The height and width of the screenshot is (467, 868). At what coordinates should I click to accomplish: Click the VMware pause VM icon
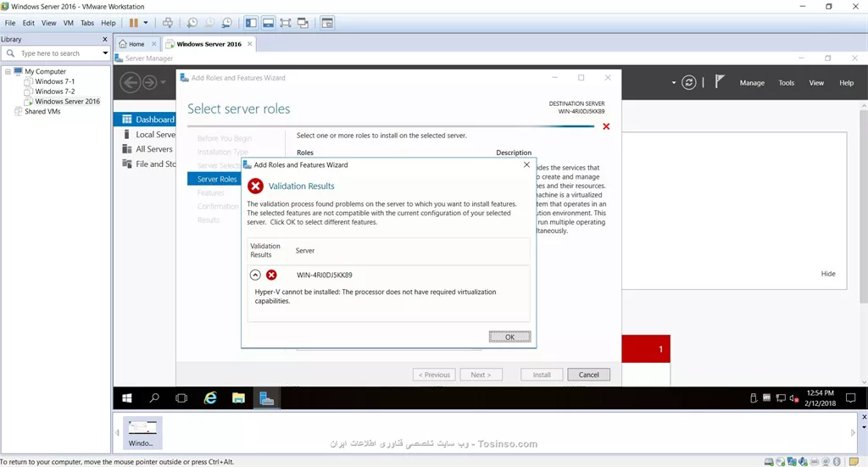(x=133, y=23)
